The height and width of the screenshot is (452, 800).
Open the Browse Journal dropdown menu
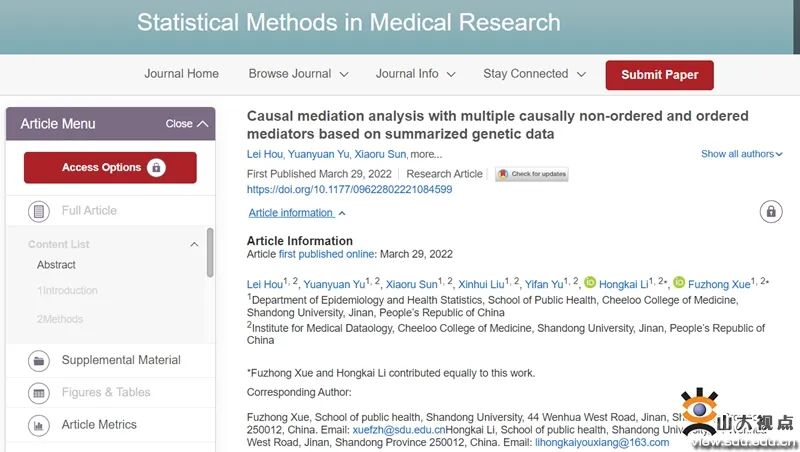click(298, 74)
